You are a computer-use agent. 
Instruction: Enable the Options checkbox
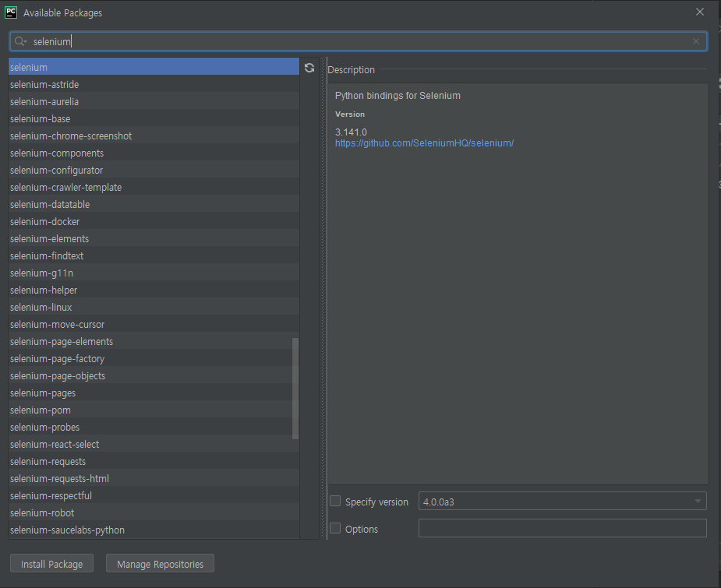point(335,528)
